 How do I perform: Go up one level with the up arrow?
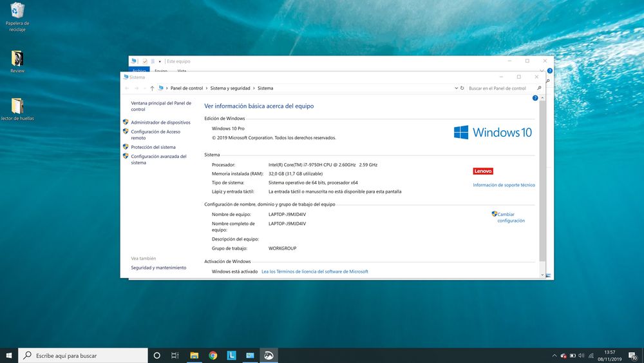tap(152, 88)
